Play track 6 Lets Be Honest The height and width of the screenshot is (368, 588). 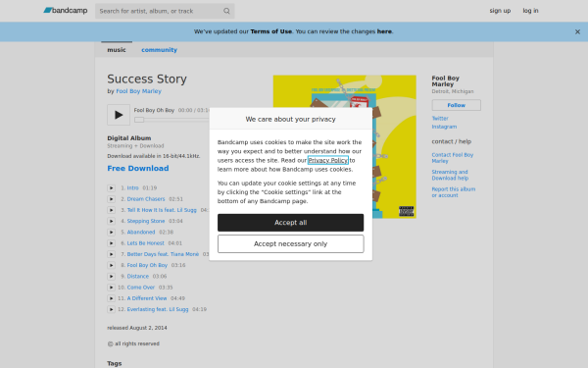tap(111, 243)
